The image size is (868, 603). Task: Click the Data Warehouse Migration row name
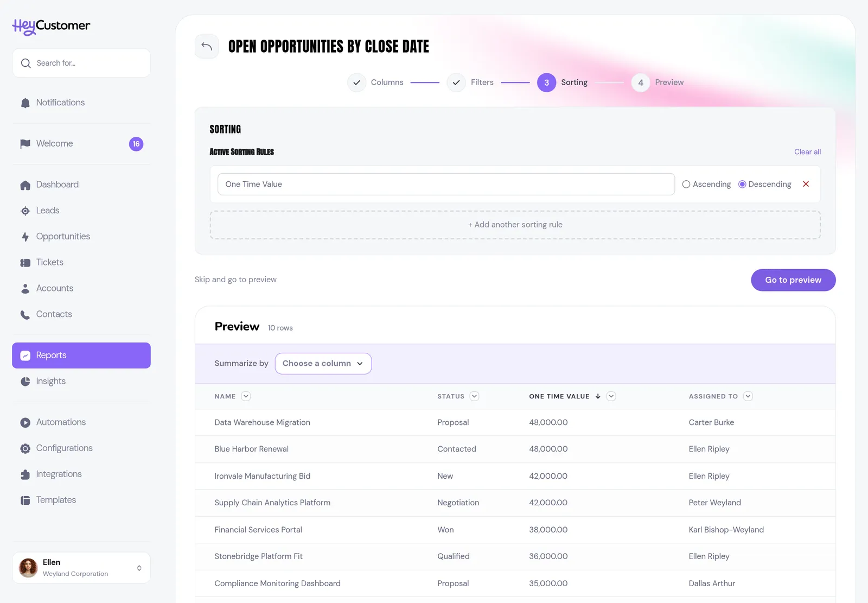[x=263, y=422]
